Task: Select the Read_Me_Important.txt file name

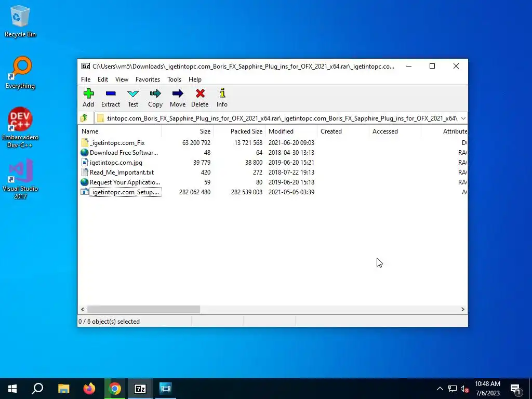Action: (x=122, y=172)
